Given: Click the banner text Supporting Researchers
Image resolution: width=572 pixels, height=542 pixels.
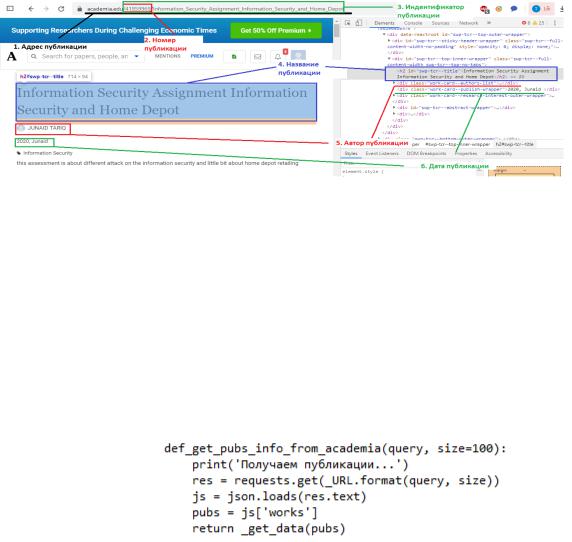Looking at the screenshot, I should click(114, 31).
